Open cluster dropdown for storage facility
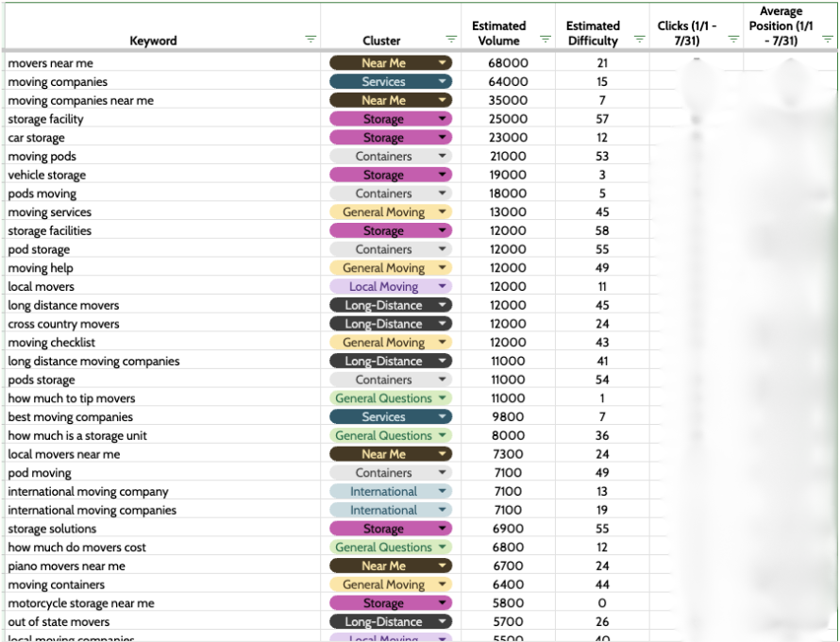840x642 pixels. pos(442,118)
